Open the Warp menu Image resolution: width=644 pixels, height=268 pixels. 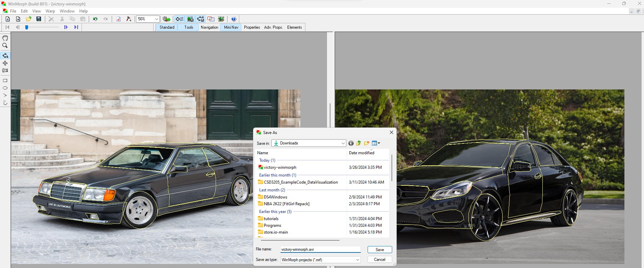(50, 11)
